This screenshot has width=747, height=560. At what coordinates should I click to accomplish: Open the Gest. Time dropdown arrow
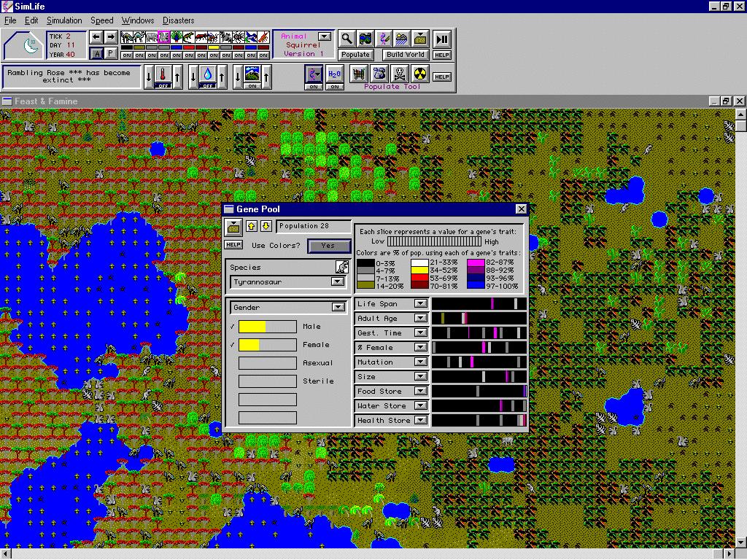pos(420,332)
